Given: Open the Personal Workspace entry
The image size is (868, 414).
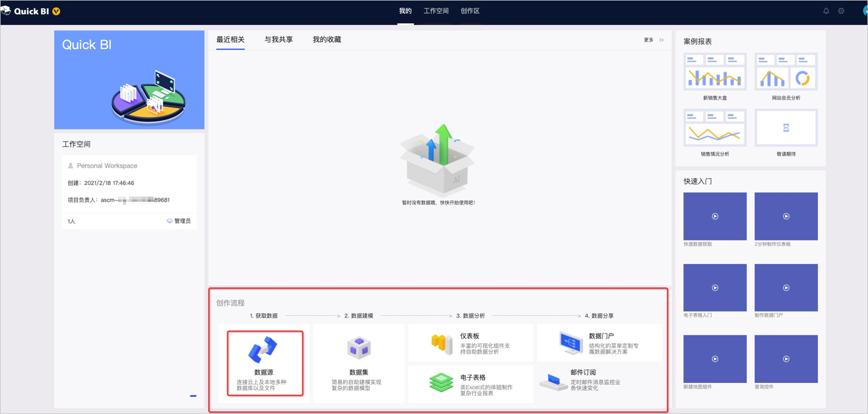Looking at the screenshot, I should tap(107, 165).
